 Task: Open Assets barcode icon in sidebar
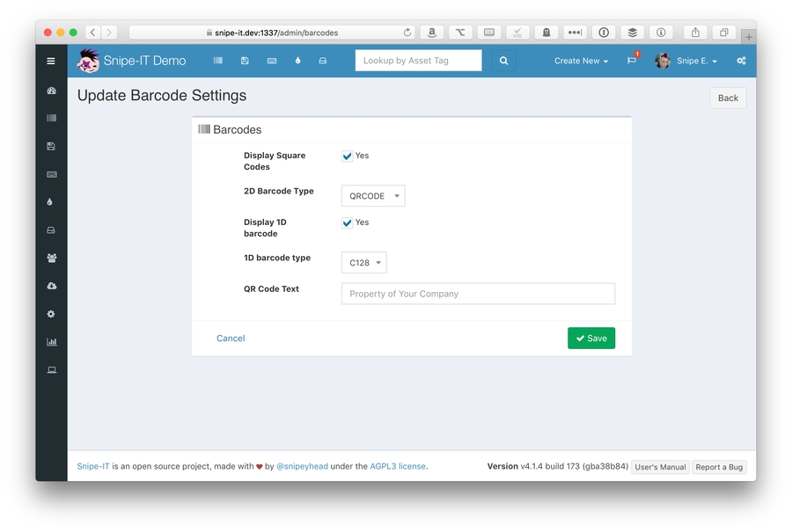pos(51,118)
